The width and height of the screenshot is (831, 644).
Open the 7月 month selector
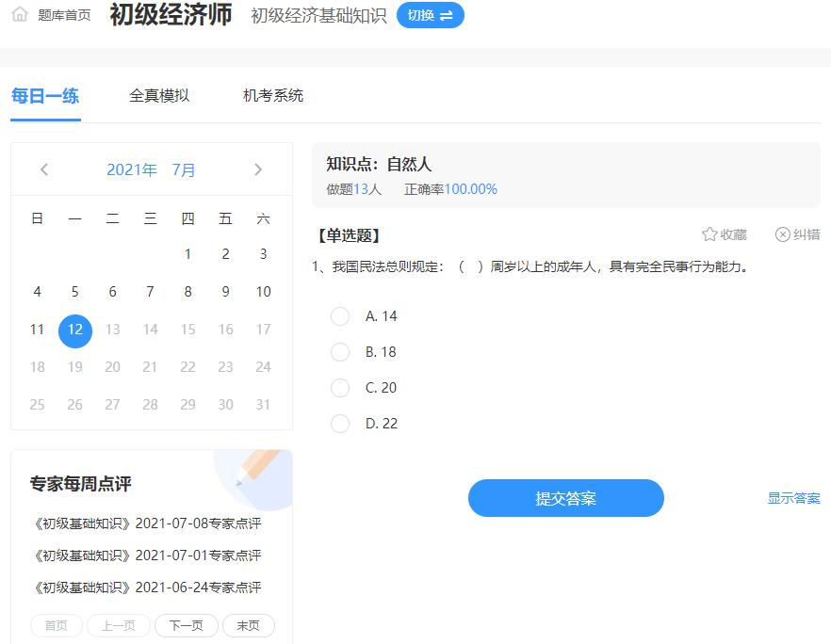[185, 169]
